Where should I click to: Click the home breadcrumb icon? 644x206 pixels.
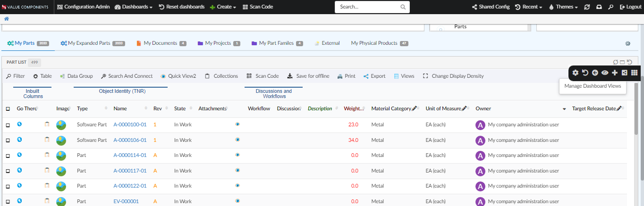coord(7,19)
